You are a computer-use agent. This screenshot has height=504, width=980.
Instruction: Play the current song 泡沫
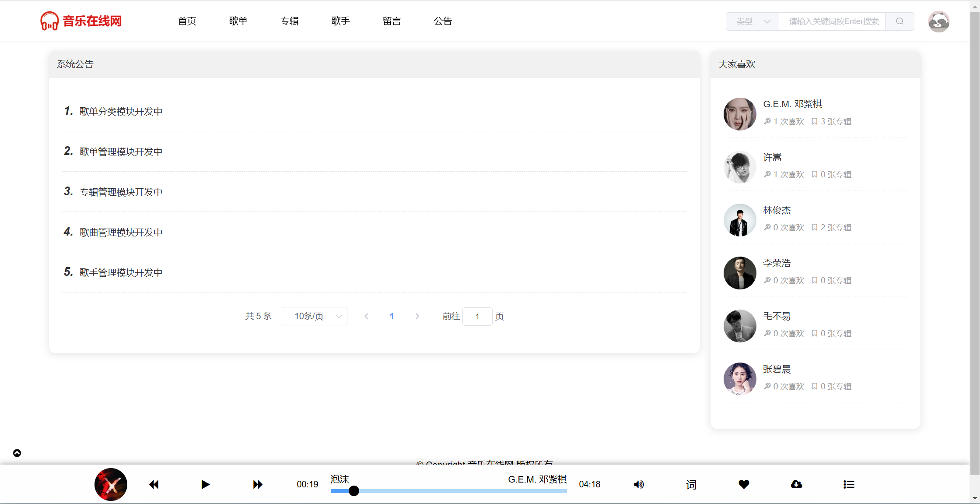pyautogui.click(x=205, y=484)
